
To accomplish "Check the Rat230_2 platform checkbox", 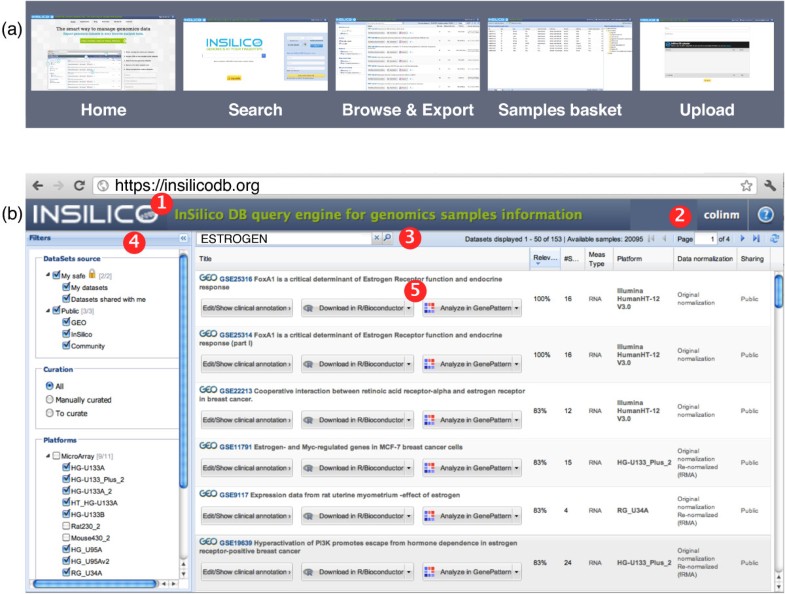I will [66, 526].
